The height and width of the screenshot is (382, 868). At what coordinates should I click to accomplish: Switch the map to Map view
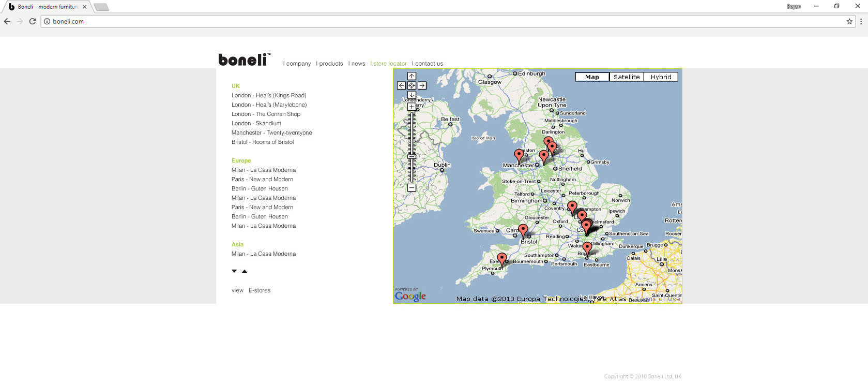click(x=592, y=77)
